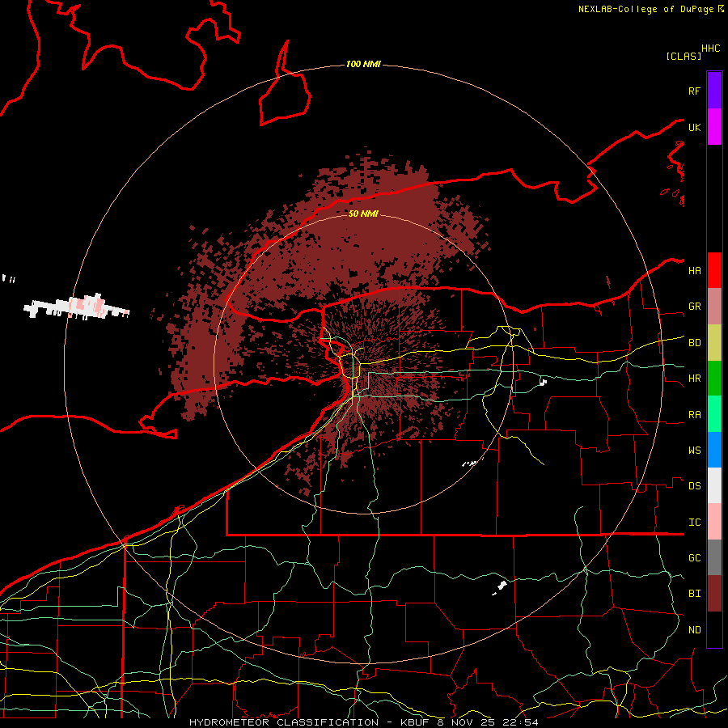The width and height of the screenshot is (728, 728).
Task: Click the HHC product label
Action: point(711,49)
